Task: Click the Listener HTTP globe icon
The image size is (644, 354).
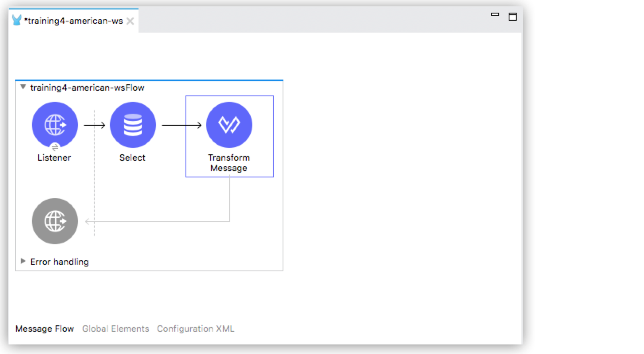Action: (55, 124)
